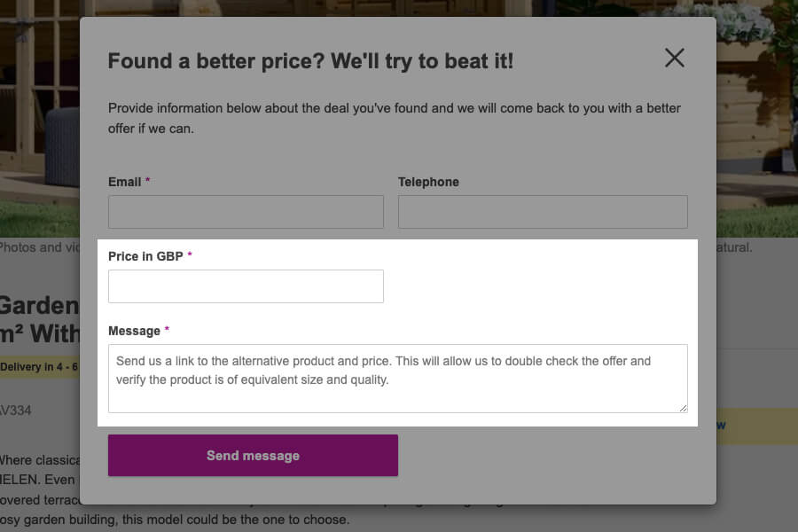Viewport: 798px width, 532px height.
Task: Grab the Message box resize handle
Action: coord(683,408)
